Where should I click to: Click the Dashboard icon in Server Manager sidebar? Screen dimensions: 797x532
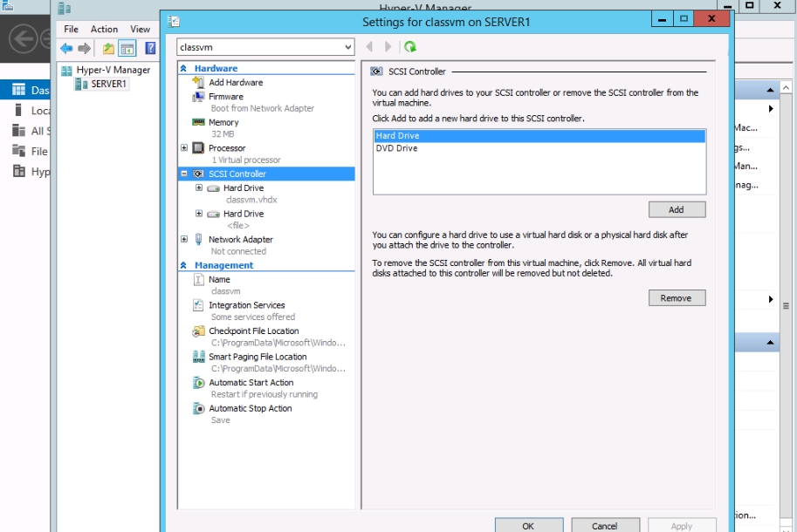click(x=18, y=90)
